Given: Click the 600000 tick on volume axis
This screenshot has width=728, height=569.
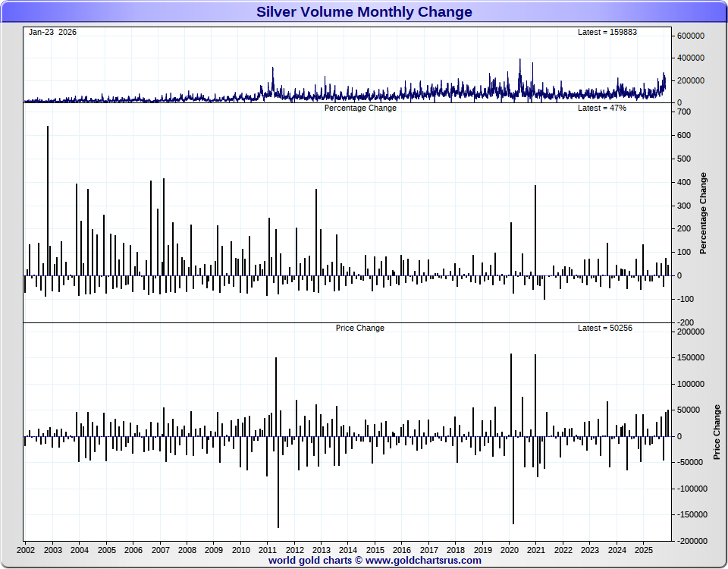Looking at the screenshot, I should point(691,36).
